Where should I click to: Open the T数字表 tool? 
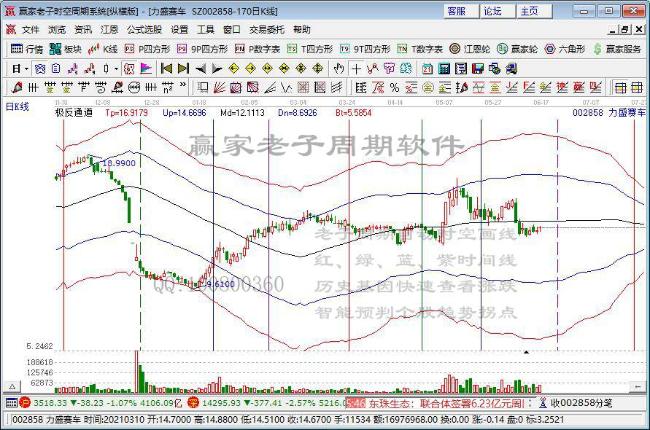point(420,49)
